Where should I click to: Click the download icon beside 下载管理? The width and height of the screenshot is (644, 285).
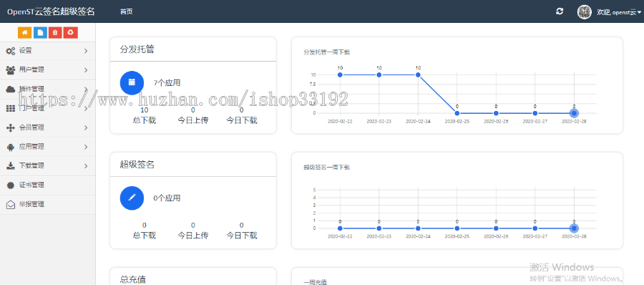pyautogui.click(x=11, y=165)
